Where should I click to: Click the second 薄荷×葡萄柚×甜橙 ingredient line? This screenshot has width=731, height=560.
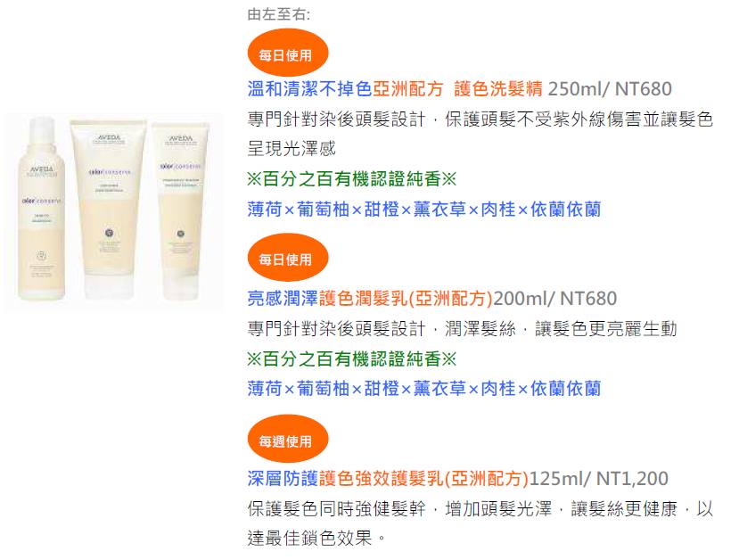coord(424,388)
